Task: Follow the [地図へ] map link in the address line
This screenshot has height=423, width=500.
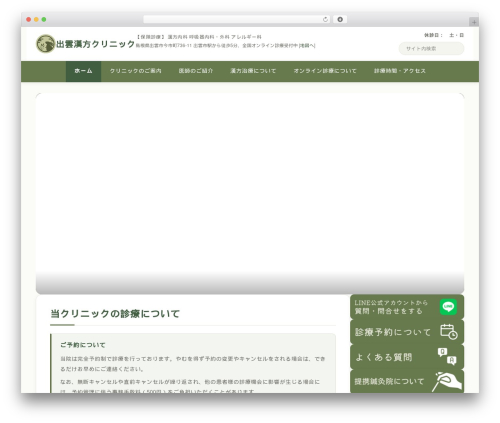Action: [x=307, y=46]
